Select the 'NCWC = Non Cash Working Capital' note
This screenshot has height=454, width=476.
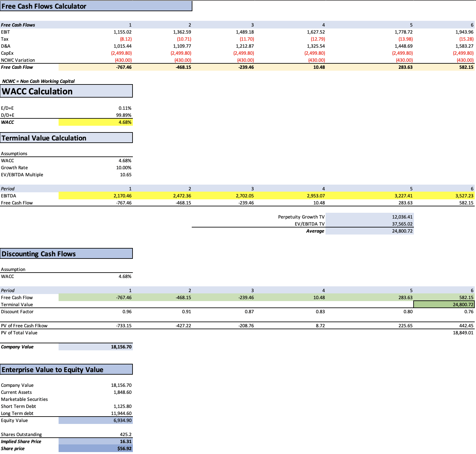tap(38, 81)
